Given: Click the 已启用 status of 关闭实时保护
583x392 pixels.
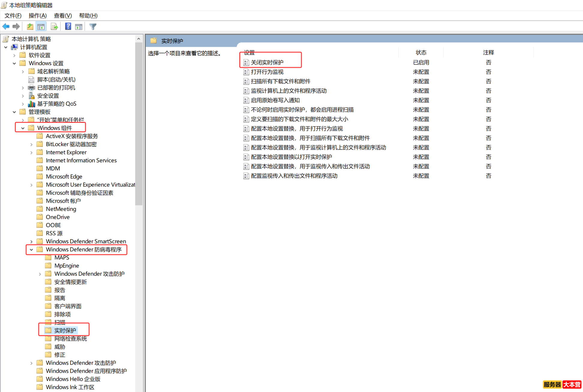Looking at the screenshot, I should coord(421,62).
